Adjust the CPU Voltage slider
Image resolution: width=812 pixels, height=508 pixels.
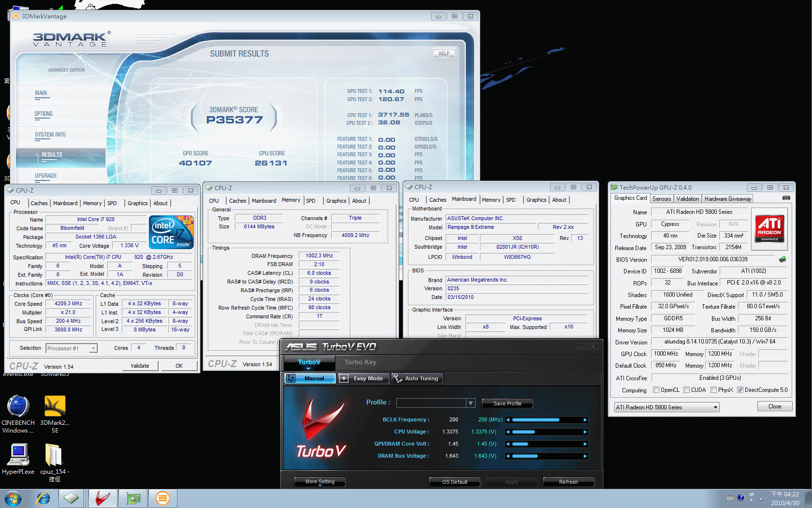pos(547,432)
